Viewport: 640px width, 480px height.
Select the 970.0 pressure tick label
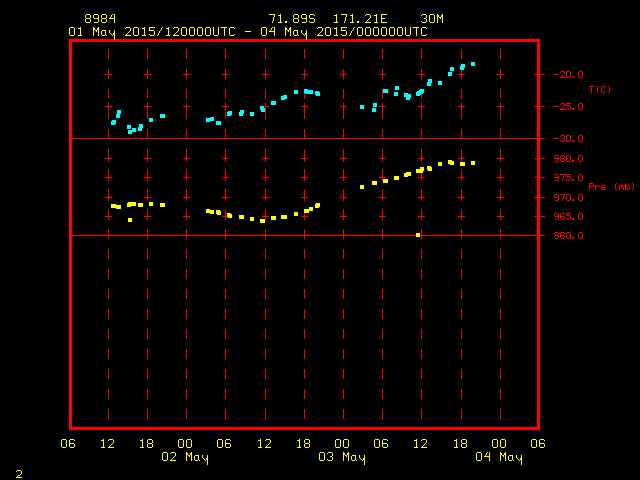pos(569,198)
